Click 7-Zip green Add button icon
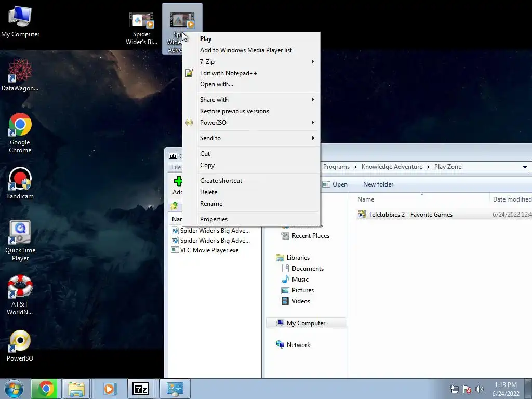Image resolution: width=532 pixels, height=399 pixels. point(178,181)
